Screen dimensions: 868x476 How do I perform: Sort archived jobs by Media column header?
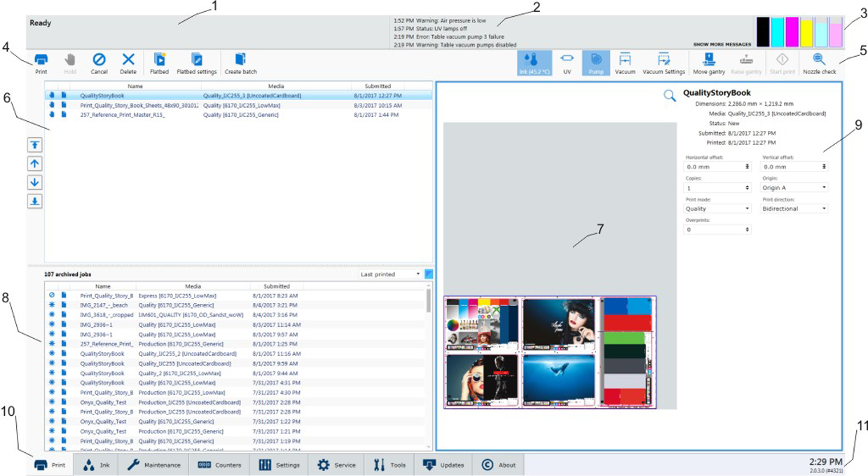coord(193,286)
